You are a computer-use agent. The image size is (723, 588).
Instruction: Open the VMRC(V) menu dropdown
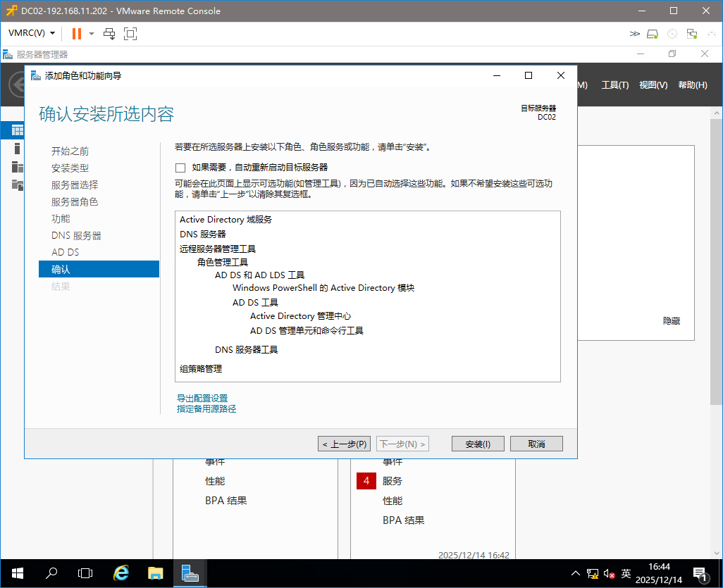tap(32, 33)
